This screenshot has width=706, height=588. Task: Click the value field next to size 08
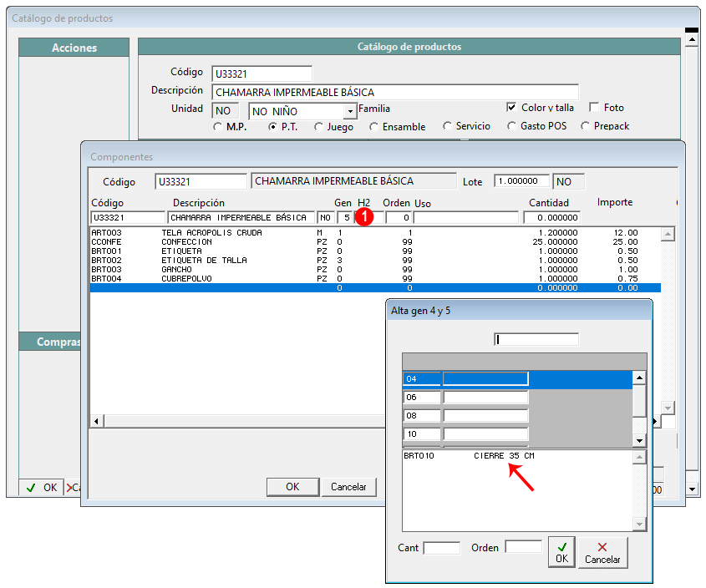point(485,416)
